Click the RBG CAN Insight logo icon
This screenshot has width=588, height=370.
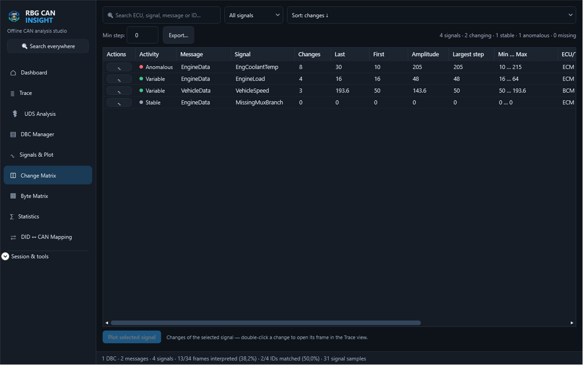[x=14, y=17]
